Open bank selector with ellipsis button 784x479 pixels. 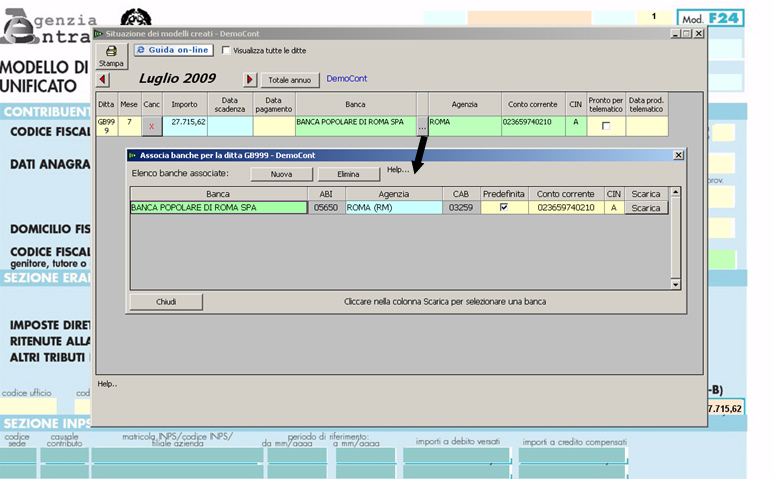tap(422, 127)
